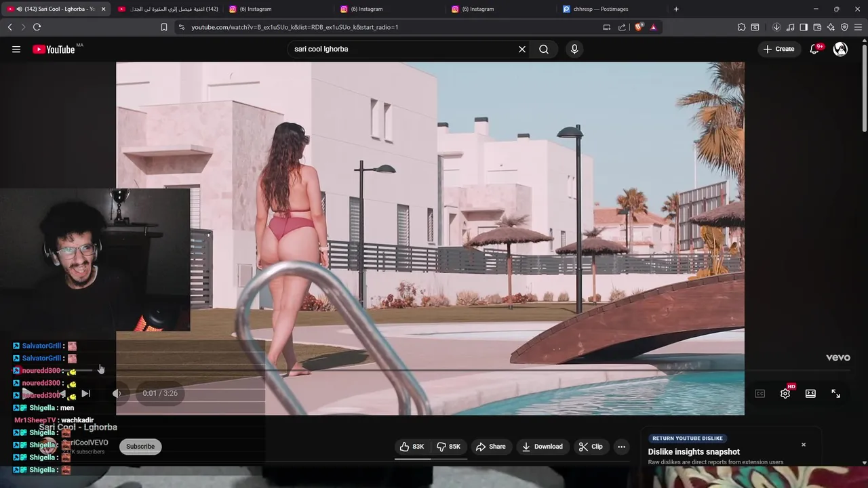Open the SariCoolVEVO channel name
This screenshot has height=488, width=868.
85,443
